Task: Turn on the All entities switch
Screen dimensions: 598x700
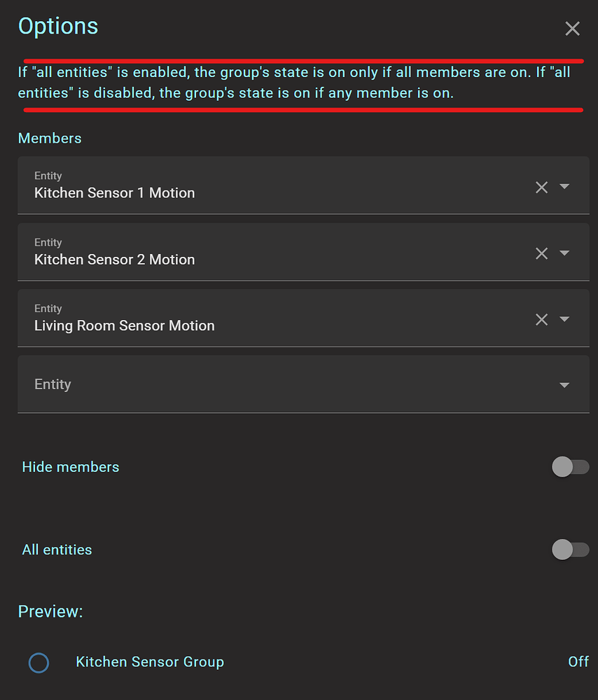Action: [570, 549]
